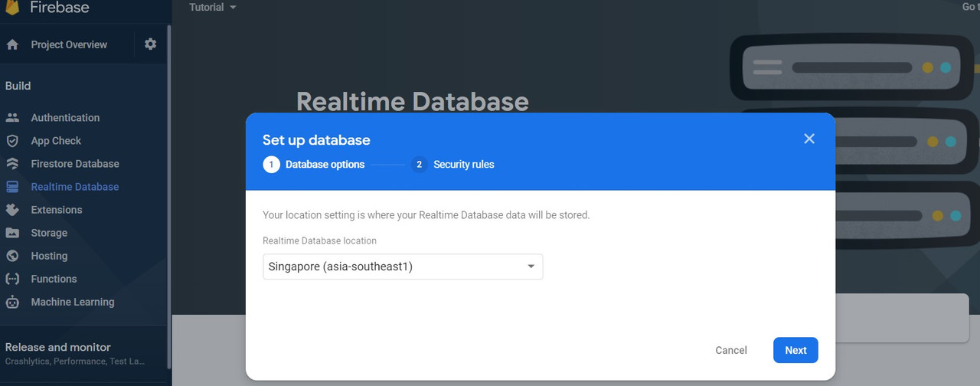Expand the Release and monitor section
Image resolution: width=980 pixels, height=386 pixels.
click(x=74, y=353)
